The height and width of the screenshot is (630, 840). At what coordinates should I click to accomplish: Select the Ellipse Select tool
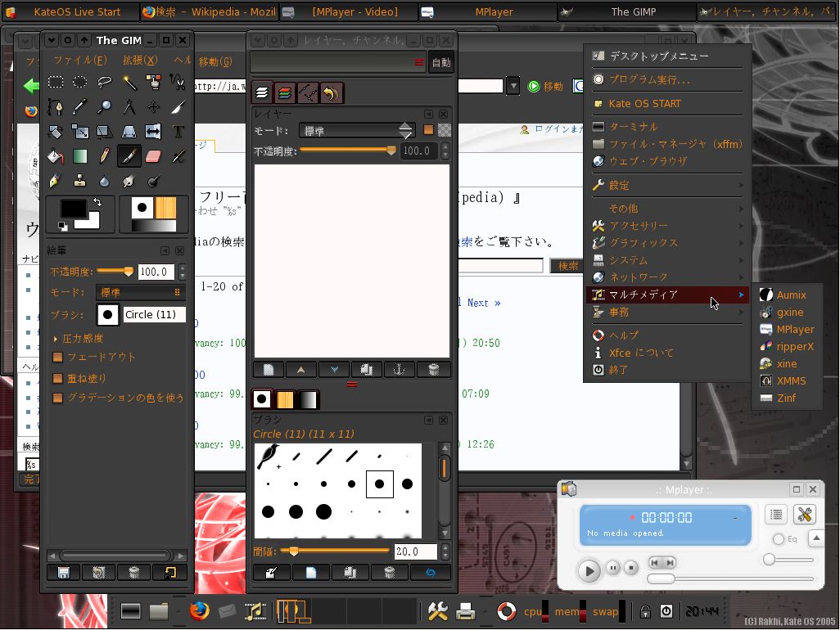click(79, 82)
